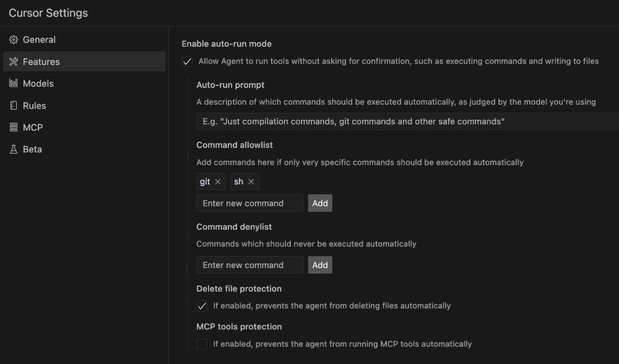Screen dimensions: 619x364
Task: Remove sh from the command allowlist
Action: [x=251, y=182]
